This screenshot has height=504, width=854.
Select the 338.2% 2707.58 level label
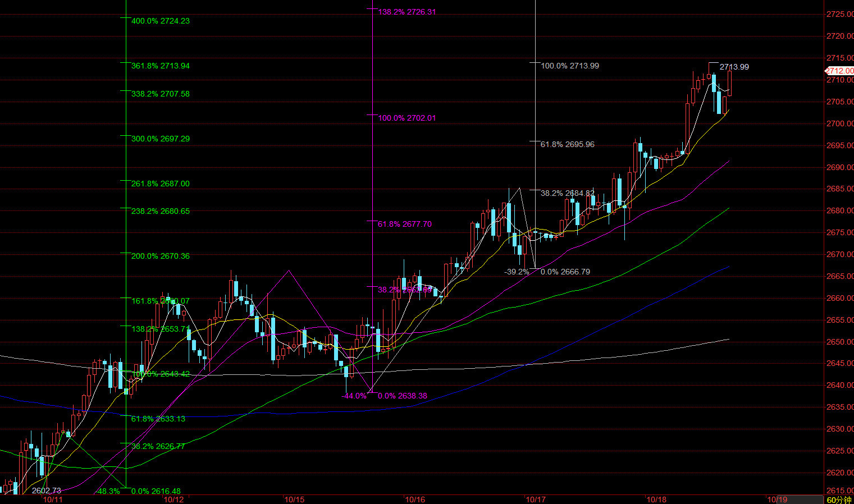(x=161, y=94)
